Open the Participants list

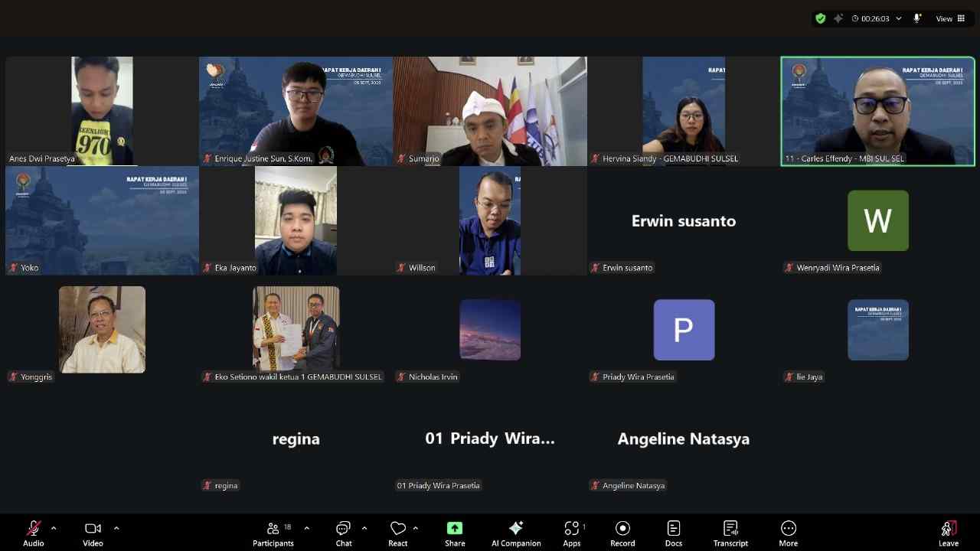pos(273,533)
